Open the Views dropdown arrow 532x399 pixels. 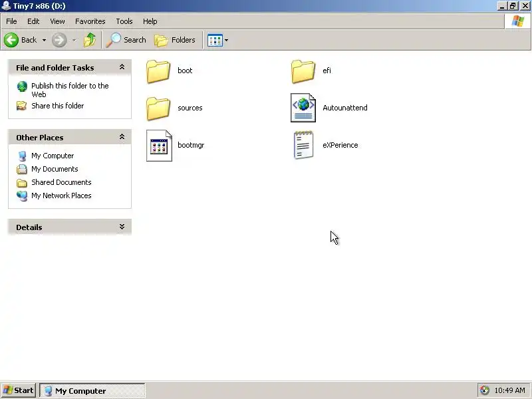[x=226, y=40]
